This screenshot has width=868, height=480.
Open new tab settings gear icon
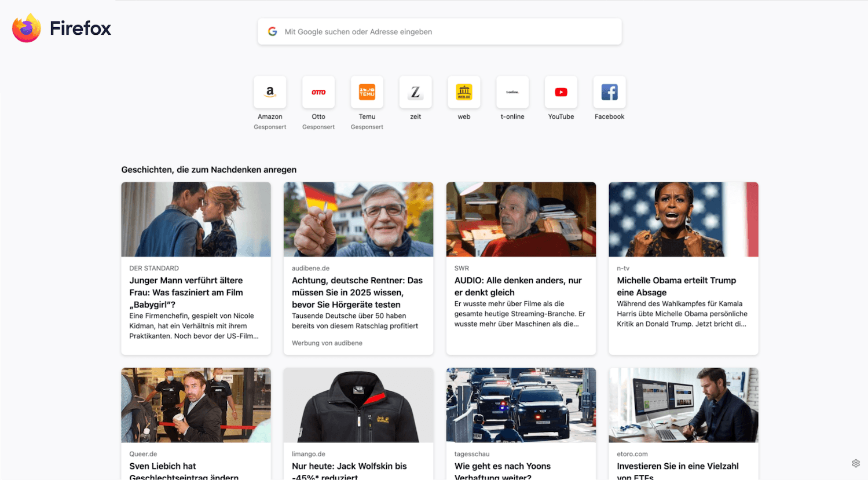tap(856, 463)
